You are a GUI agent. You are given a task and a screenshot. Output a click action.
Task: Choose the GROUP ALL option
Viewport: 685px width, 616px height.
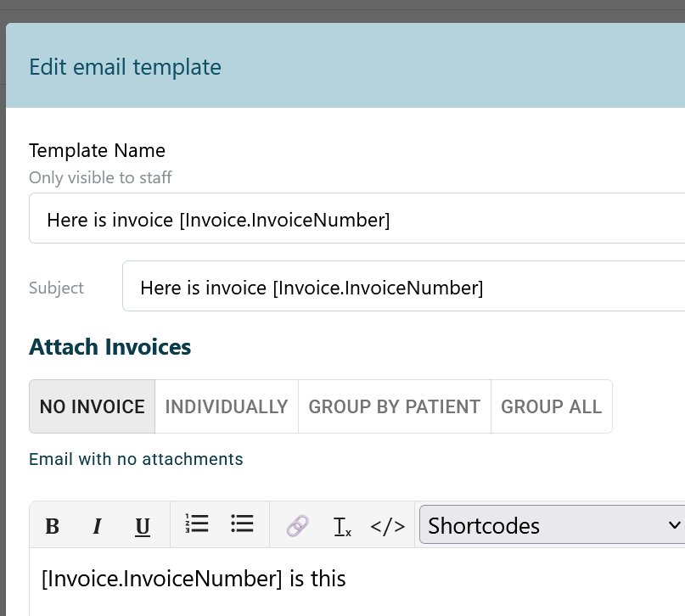[x=552, y=406]
